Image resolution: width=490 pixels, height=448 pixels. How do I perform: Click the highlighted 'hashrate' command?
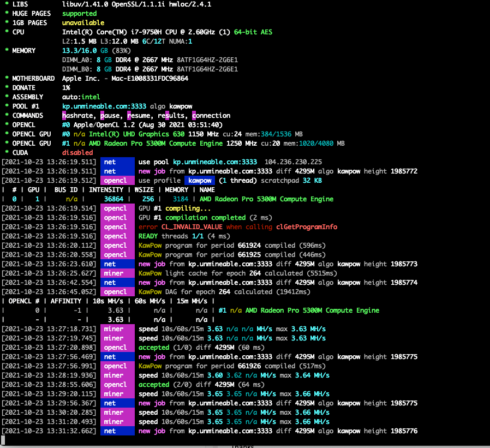pyautogui.click(x=77, y=116)
